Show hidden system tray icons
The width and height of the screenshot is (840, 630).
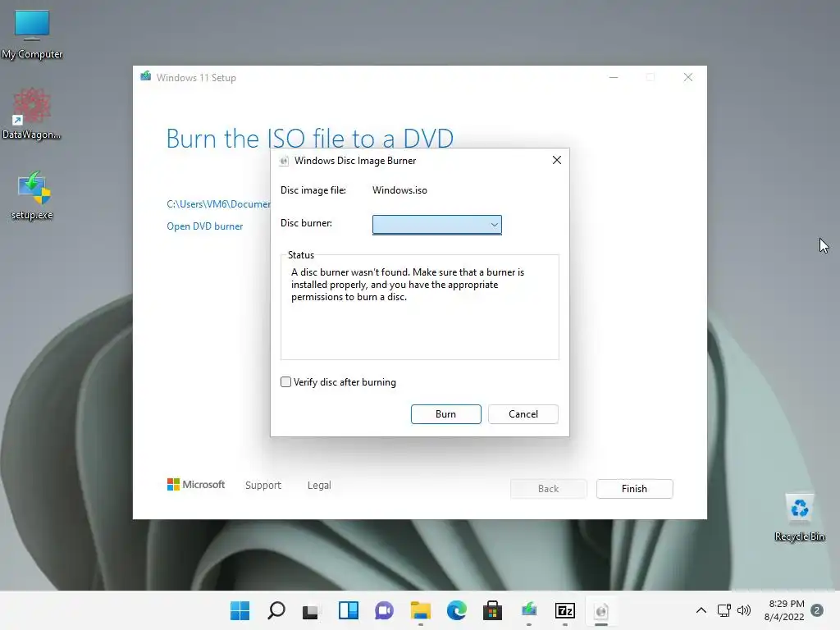click(x=701, y=610)
